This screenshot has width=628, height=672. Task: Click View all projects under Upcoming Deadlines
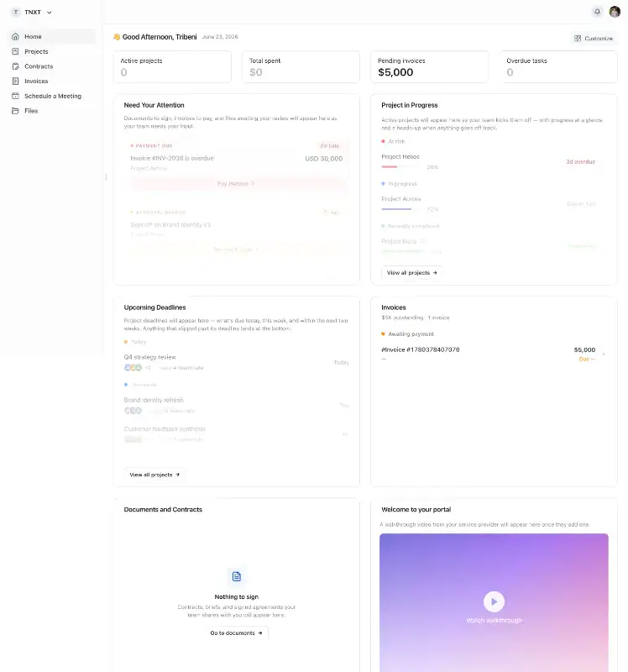(x=154, y=475)
